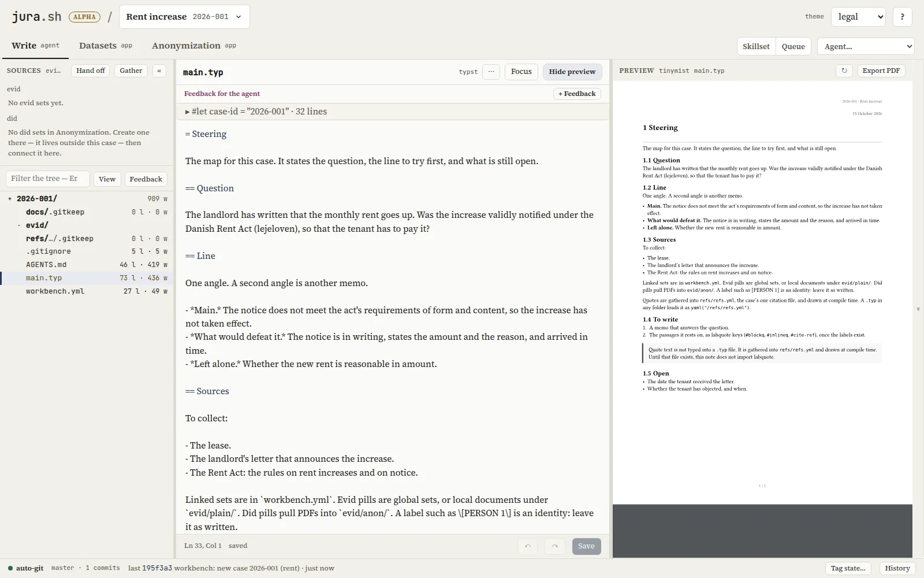Open refs/…/.gitkeep in the file tree
The width and height of the screenshot is (924, 578).
pos(87,239)
